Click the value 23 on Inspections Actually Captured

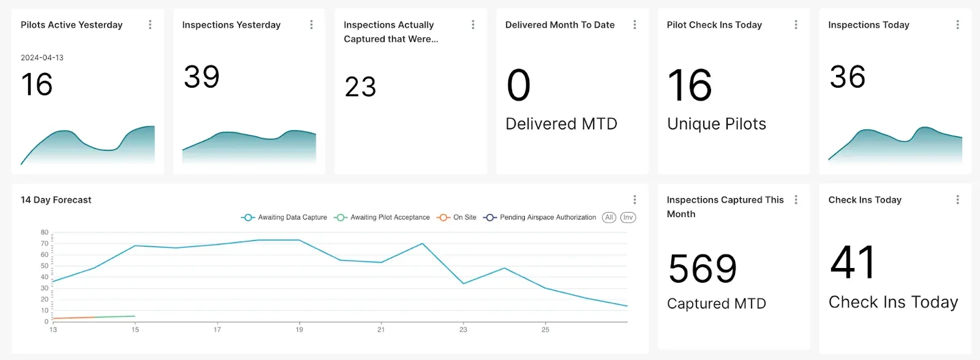[360, 87]
